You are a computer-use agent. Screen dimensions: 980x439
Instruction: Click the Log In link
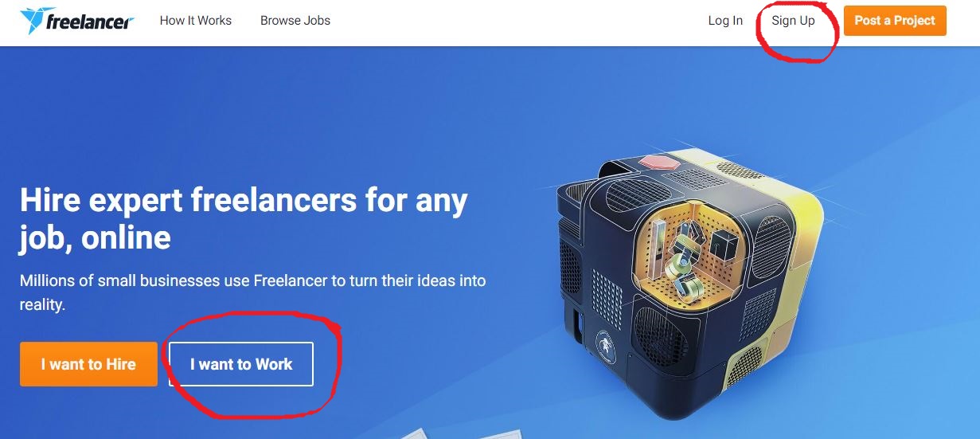coord(725,21)
